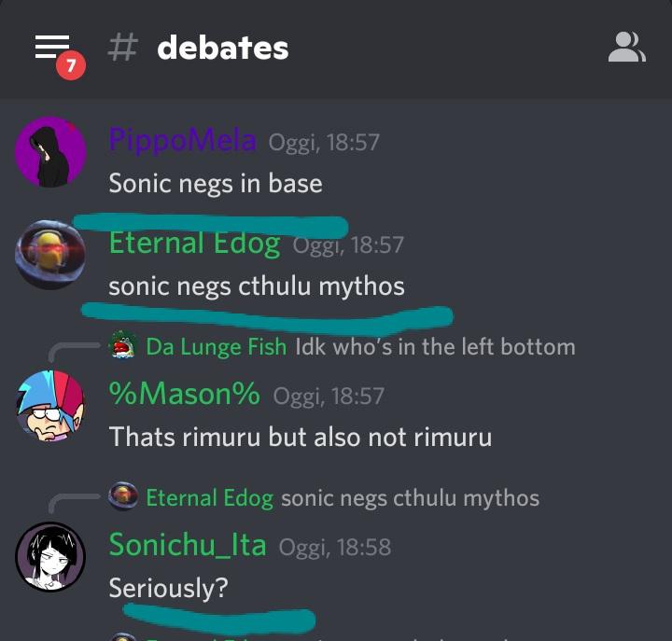Viewport: 672px width, 641px height.
Task: Open PippoMela username profile
Action: click(x=183, y=140)
